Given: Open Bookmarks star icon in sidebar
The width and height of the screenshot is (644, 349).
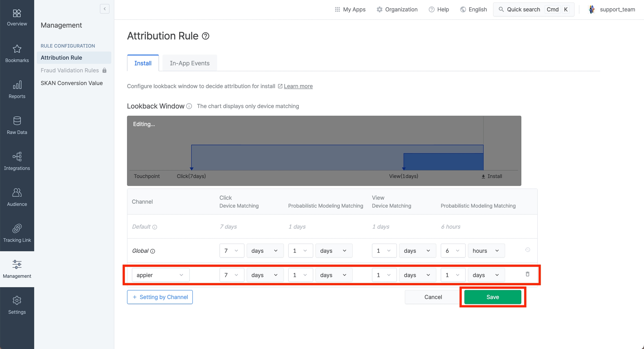Looking at the screenshot, I should (17, 49).
